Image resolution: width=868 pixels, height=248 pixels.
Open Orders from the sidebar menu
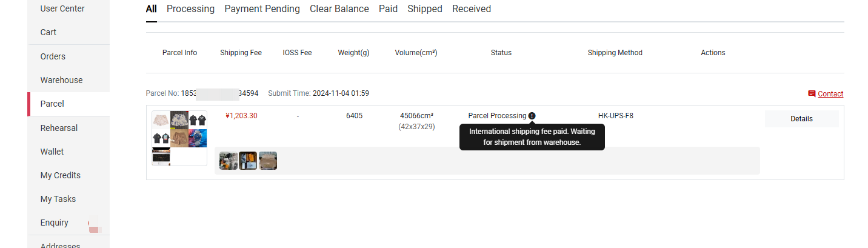(53, 56)
